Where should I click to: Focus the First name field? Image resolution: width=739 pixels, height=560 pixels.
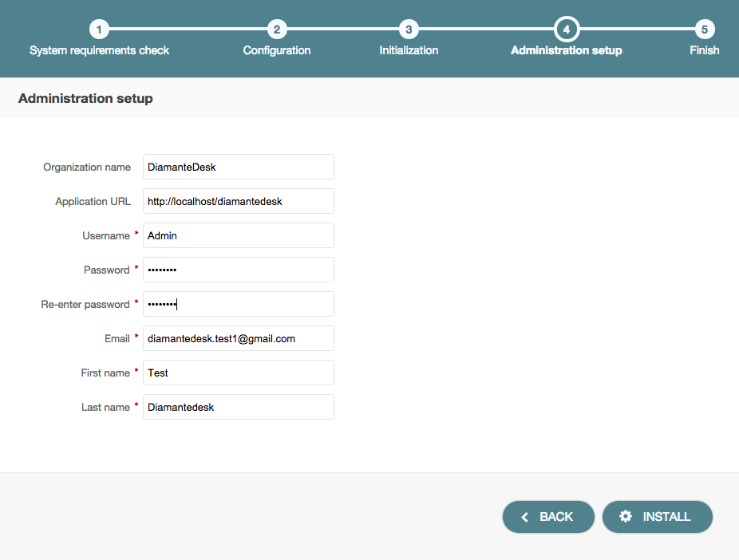click(x=239, y=373)
